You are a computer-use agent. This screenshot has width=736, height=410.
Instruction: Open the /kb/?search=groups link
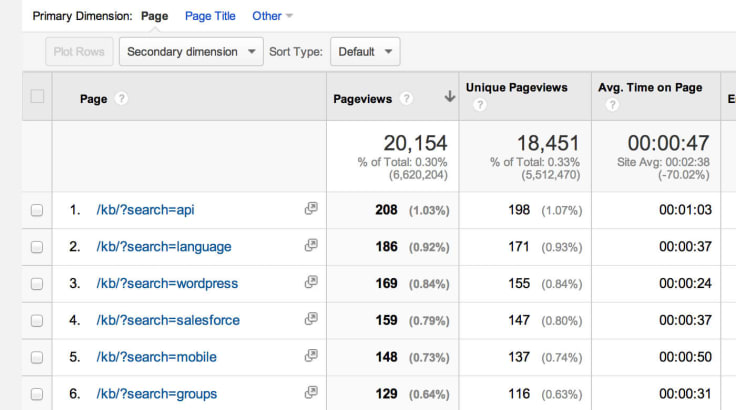pyautogui.click(x=157, y=394)
